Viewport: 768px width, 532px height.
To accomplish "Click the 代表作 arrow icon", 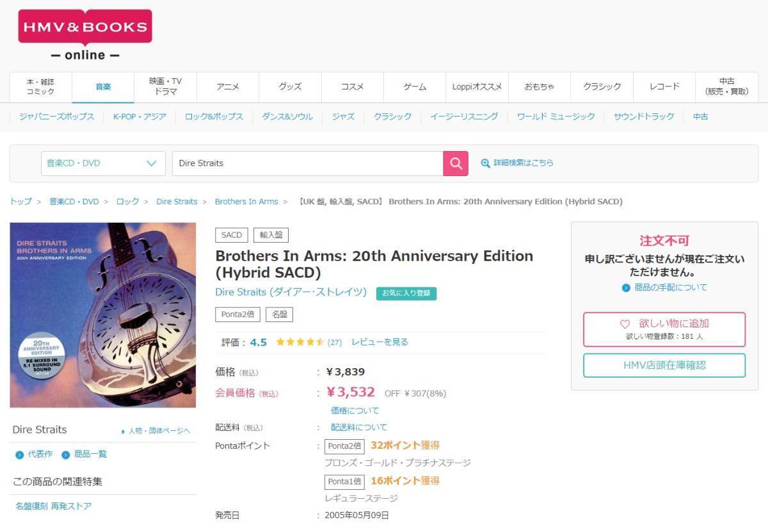I will [20, 455].
